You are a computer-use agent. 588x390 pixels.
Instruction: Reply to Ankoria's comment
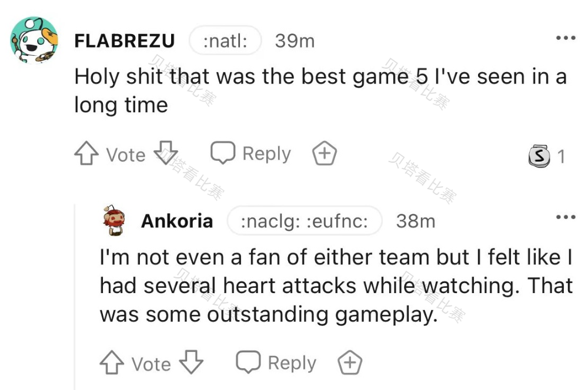tap(276, 362)
